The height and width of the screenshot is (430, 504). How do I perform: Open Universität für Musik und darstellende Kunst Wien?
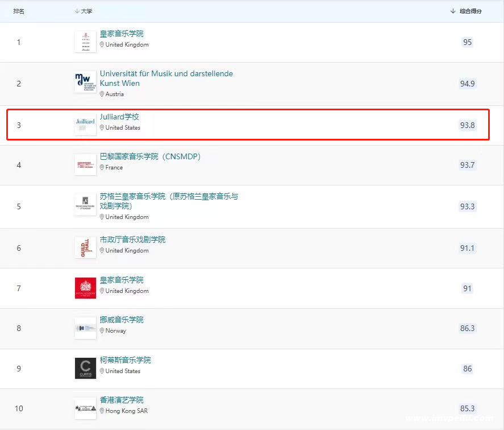tap(166, 78)
